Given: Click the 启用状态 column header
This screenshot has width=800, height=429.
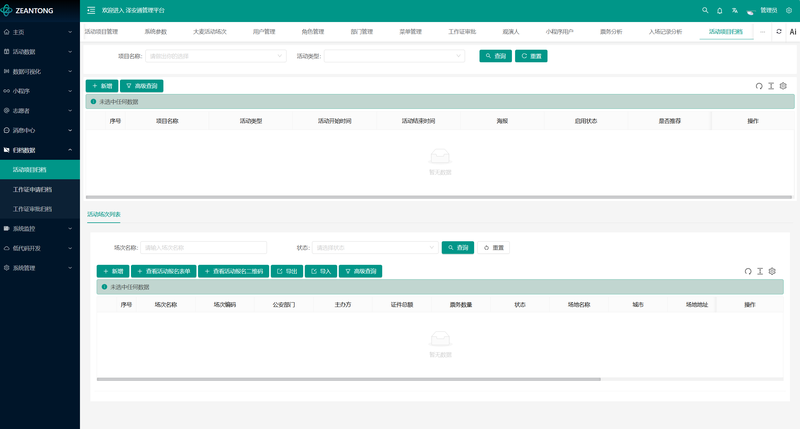Looking at the screenshot, I should pyautogui.click(x=586, y=121).
